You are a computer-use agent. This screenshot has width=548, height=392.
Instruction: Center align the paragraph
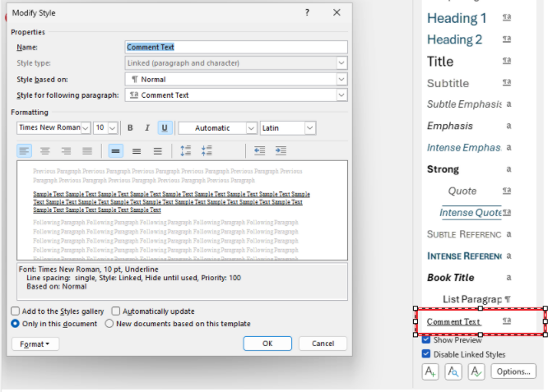[x=45, y=150]
